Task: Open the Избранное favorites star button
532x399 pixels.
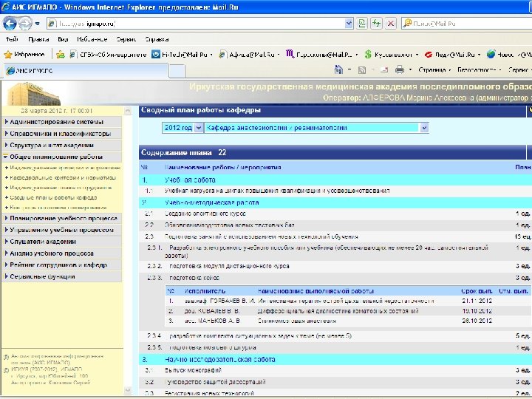Action: [x=25, y=54]
